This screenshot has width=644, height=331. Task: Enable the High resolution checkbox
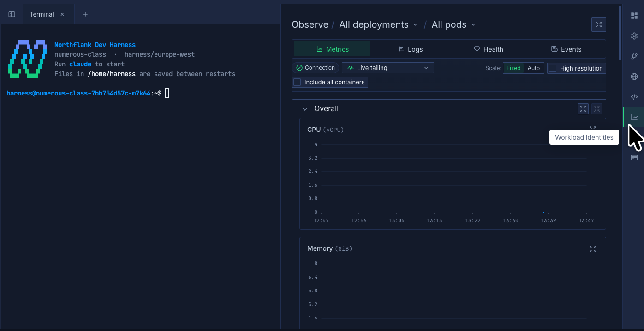(553, 68)
